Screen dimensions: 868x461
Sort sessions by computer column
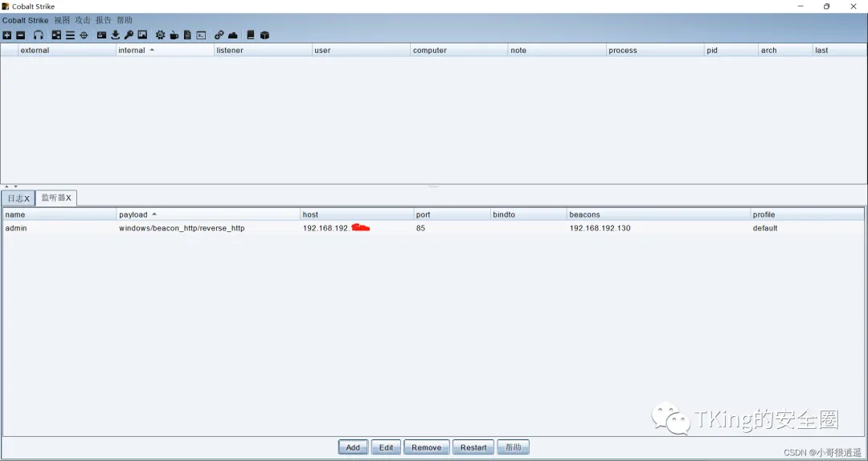(x=459, y=50)
